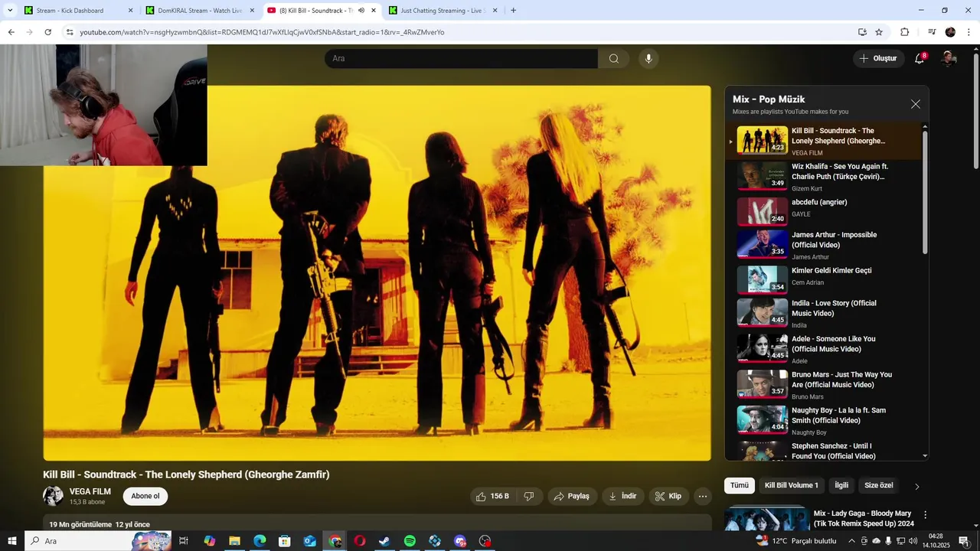This screenshot has height=551, width=980.
Task: Open Microsoft Store from the taskbar
Action: coord(284,541)
